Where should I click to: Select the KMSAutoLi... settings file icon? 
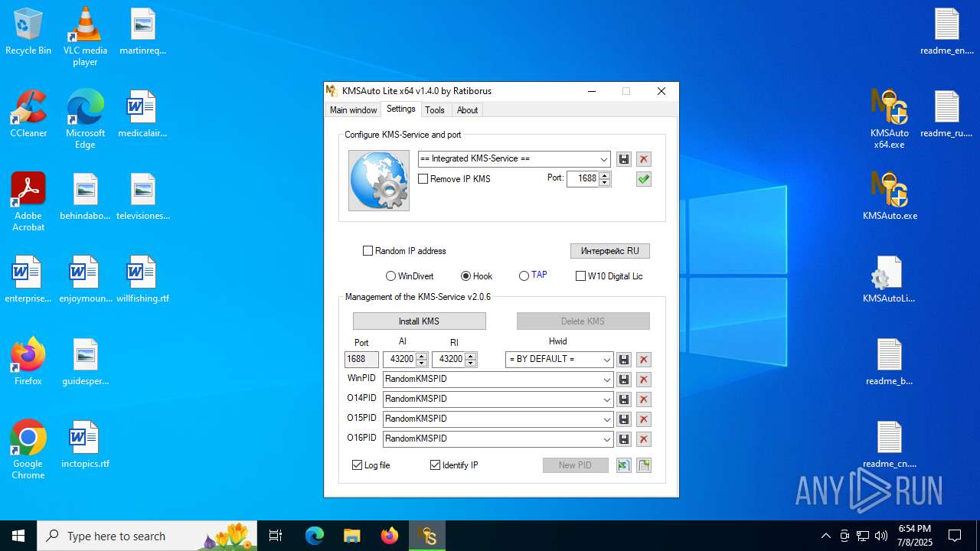tap(889, 279)
